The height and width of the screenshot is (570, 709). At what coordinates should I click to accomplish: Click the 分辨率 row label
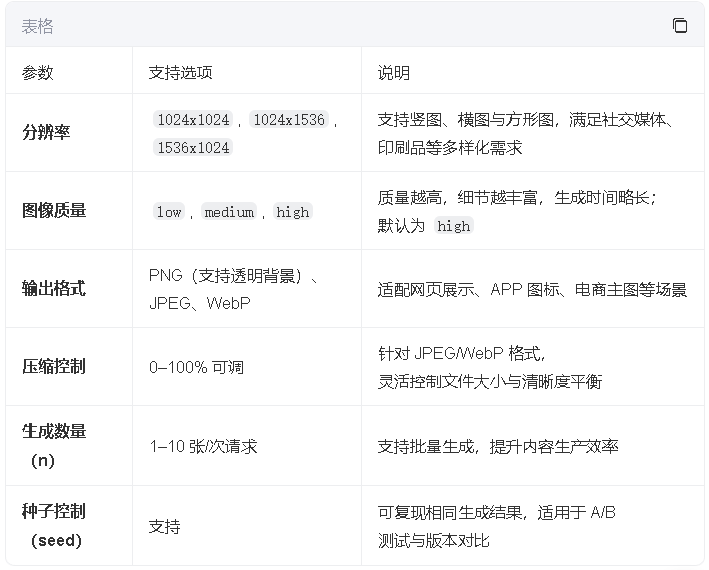[x=46, y=132]
